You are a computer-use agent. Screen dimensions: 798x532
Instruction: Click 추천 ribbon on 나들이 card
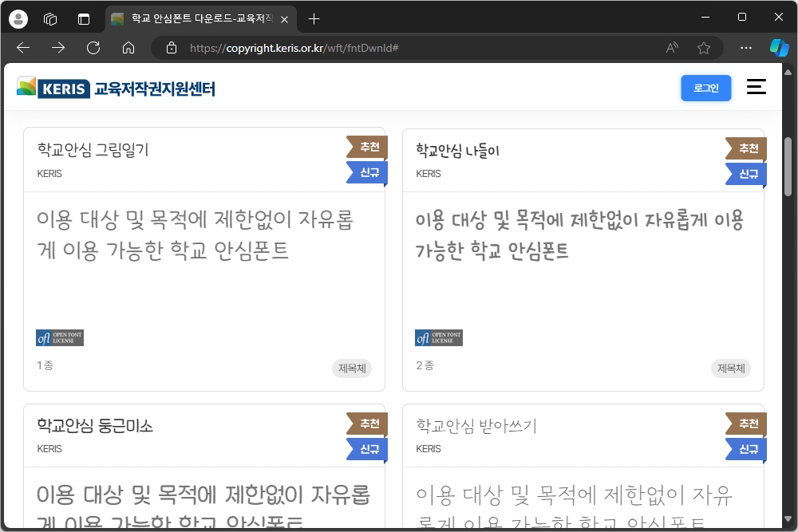tap(747, 148)
